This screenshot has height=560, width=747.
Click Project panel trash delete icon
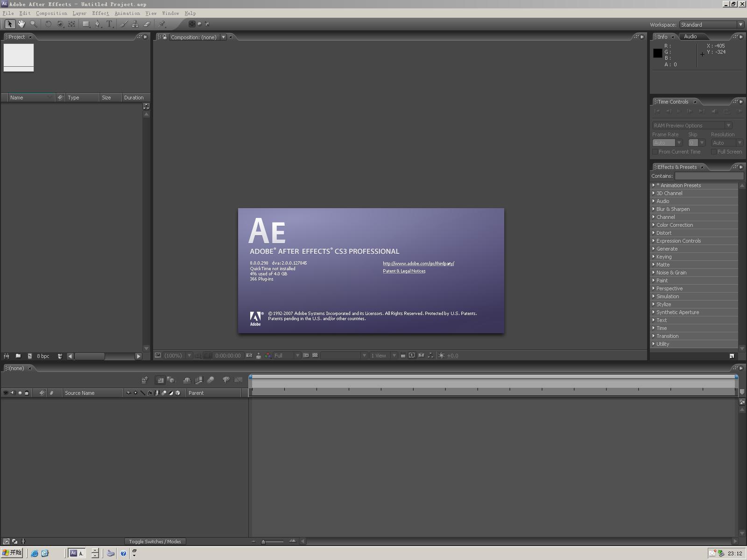click(60, 356)
